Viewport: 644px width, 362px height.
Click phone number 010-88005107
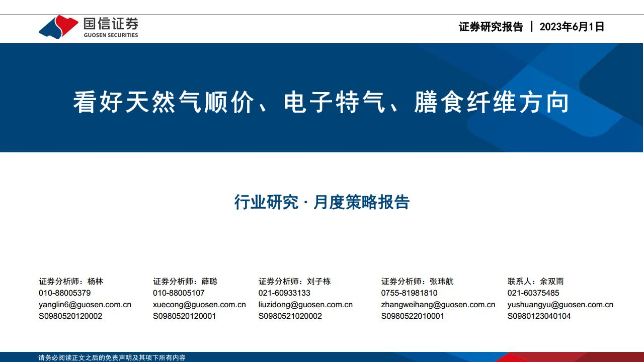pos(179,293)
